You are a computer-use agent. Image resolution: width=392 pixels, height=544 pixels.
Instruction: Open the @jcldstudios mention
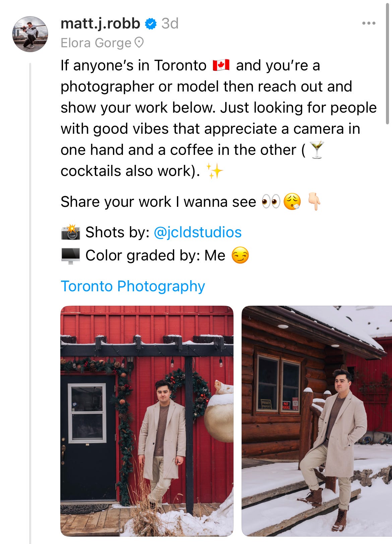click(198, 232)
